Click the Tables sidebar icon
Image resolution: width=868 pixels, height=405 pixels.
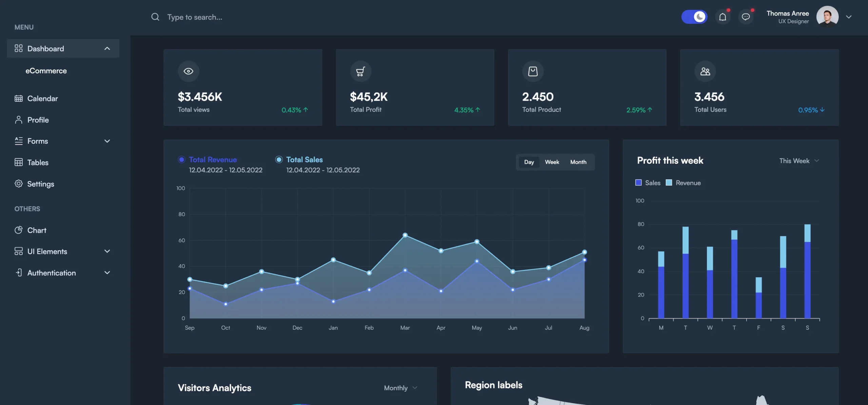(19, 162)
